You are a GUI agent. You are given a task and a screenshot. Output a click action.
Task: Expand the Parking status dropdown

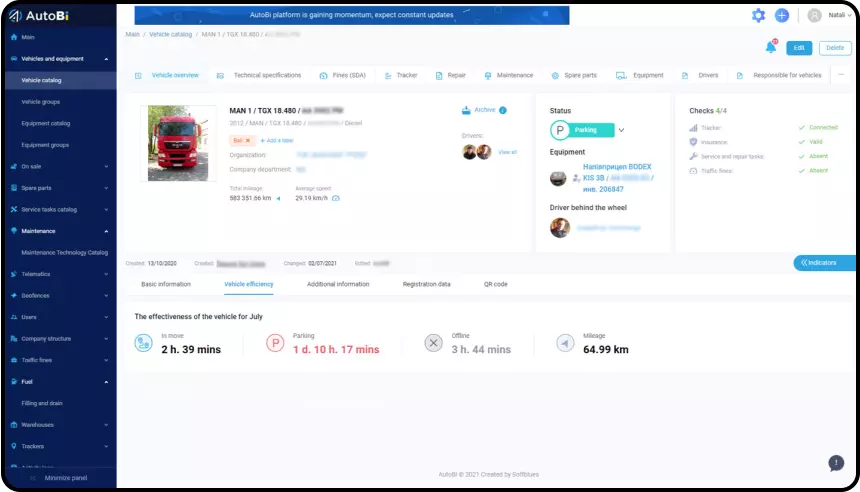tap(621, 130)
